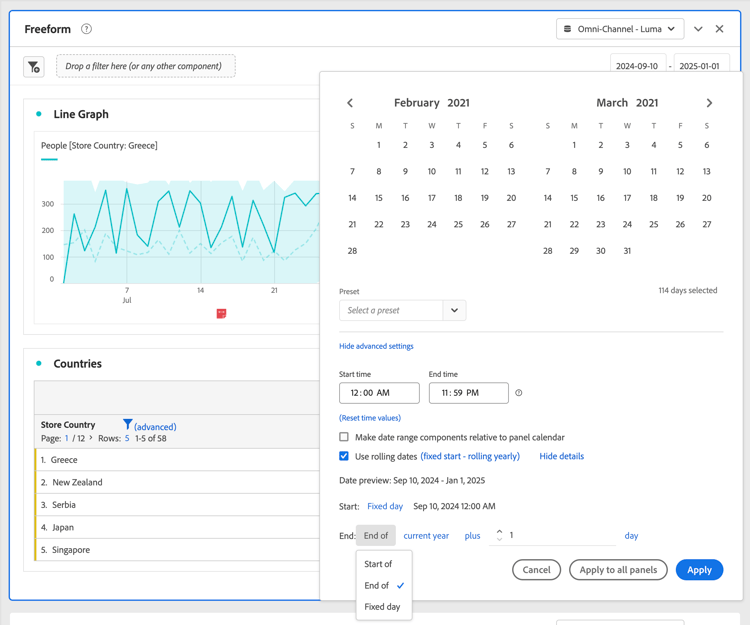Click the Start time input field
This screenshot has width=750, height=625.
pos(379,393)
